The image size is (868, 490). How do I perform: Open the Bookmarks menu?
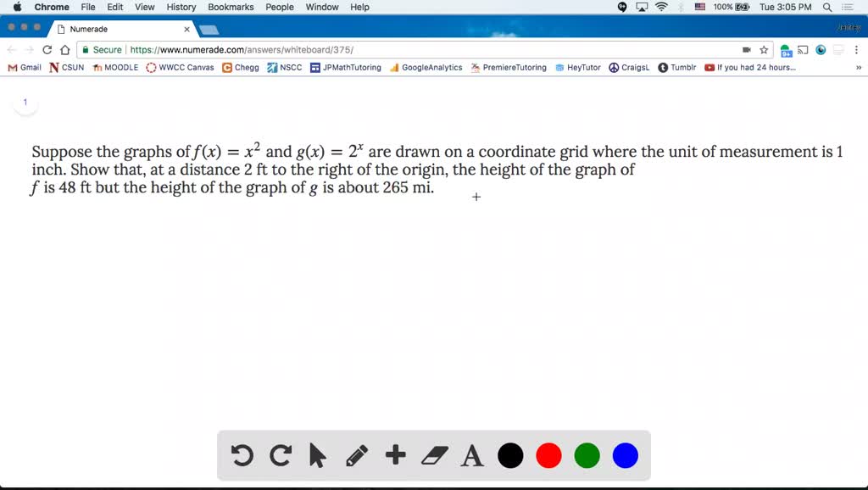coord(231,7)
